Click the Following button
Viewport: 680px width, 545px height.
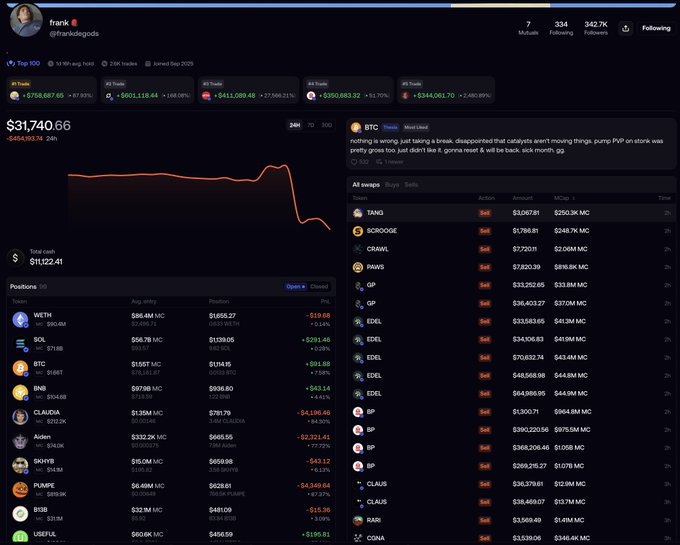click(x=656, y=28)
